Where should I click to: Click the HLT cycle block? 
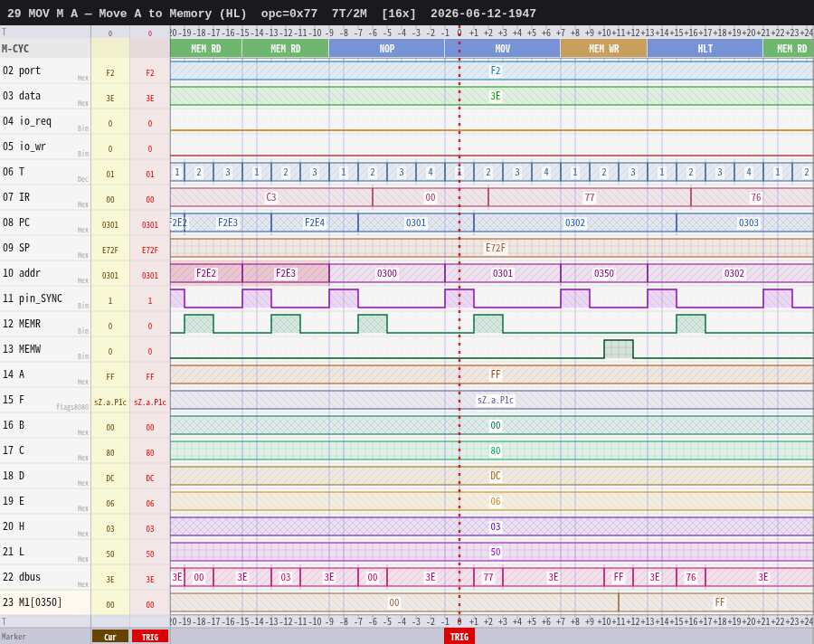pos(705,49)
